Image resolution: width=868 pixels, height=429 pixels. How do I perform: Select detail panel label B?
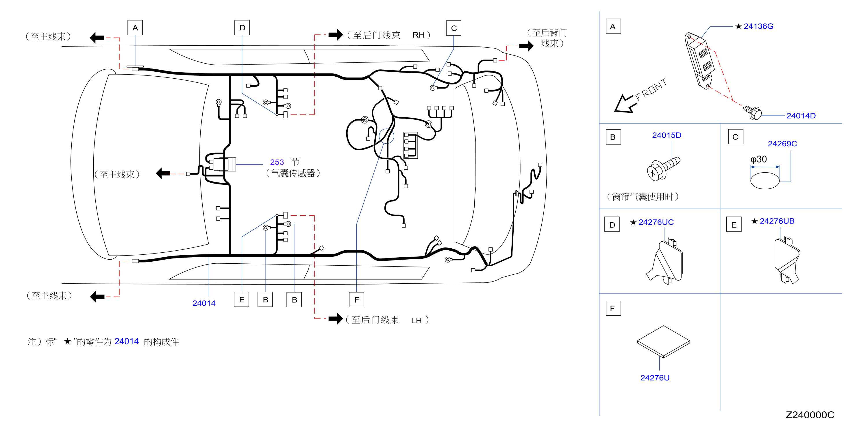coord(613,137)
